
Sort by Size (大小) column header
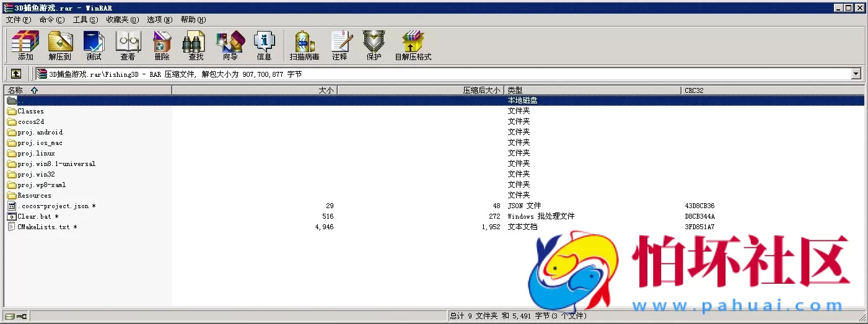point(254,90)
